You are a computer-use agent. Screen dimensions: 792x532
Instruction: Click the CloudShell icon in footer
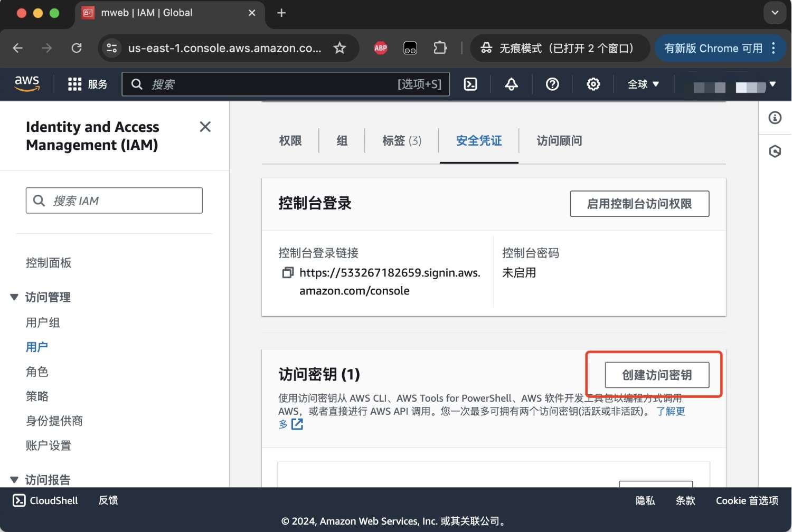click(x=19, y=500)
